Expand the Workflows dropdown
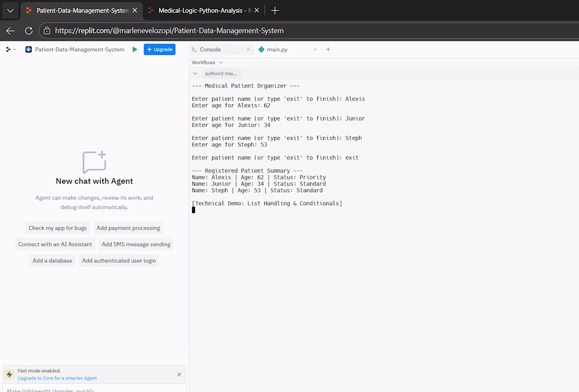The height and width of the screenshot is (392, 579). [x=207, y=63]
